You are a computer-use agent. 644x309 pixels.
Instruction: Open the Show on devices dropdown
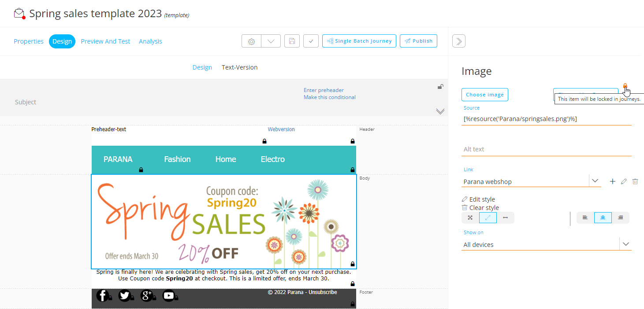[x=625, y=244]
